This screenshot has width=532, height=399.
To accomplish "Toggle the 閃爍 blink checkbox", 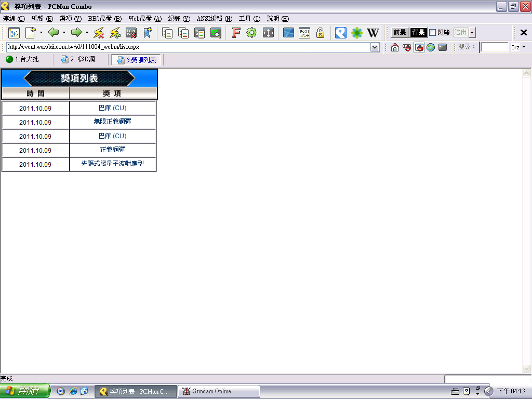I will (432, 33).
